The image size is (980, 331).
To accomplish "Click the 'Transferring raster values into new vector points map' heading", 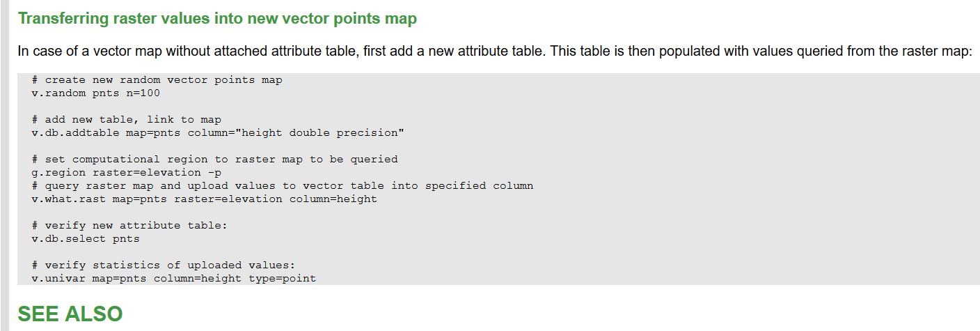I will point(217,19).
